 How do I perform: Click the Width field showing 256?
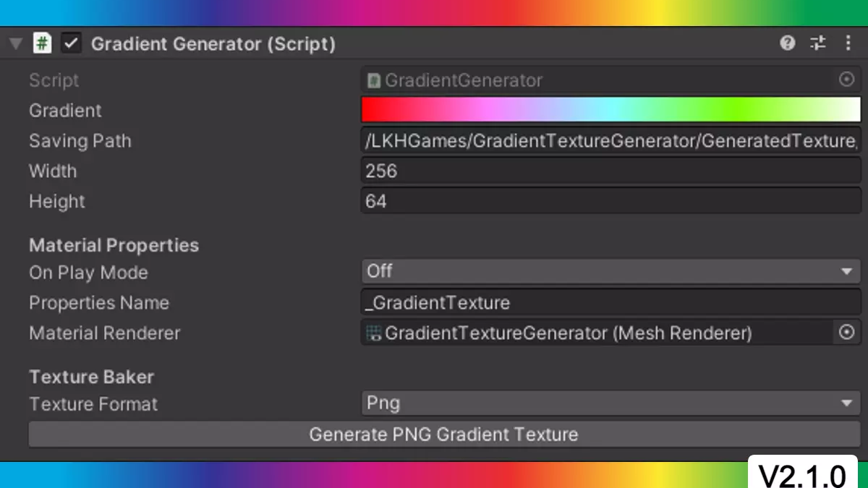tap(610, 171)
